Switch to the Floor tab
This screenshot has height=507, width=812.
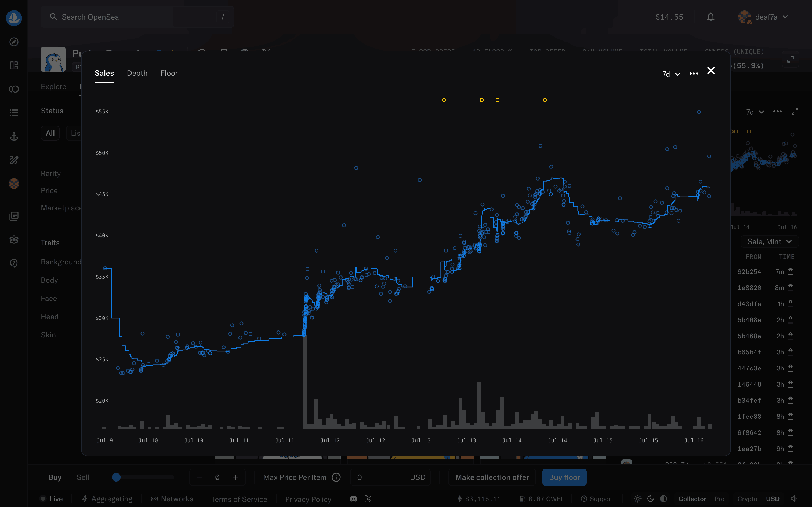coord(169,73)
